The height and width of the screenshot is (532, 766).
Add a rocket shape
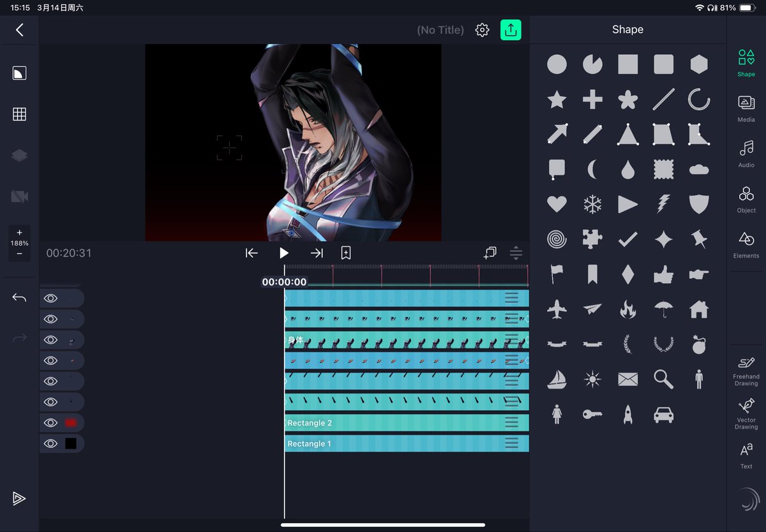click(x=628, y=415)
